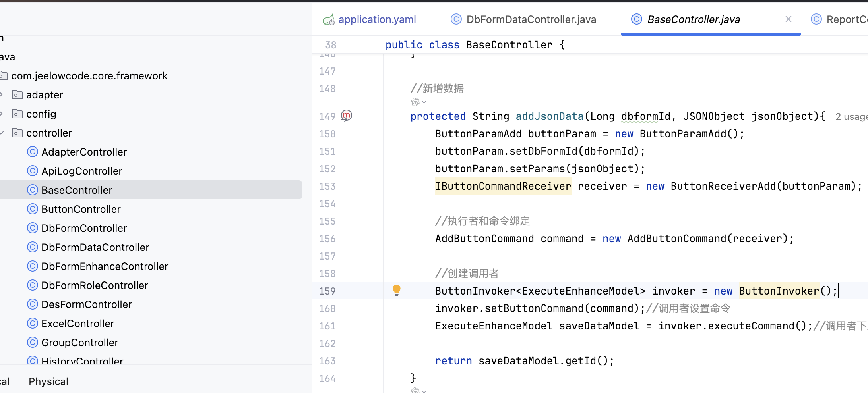Viewport: 868px width, 393px height.
Task: Click ApiLogController class icon
Action: (x=33, y=171)
